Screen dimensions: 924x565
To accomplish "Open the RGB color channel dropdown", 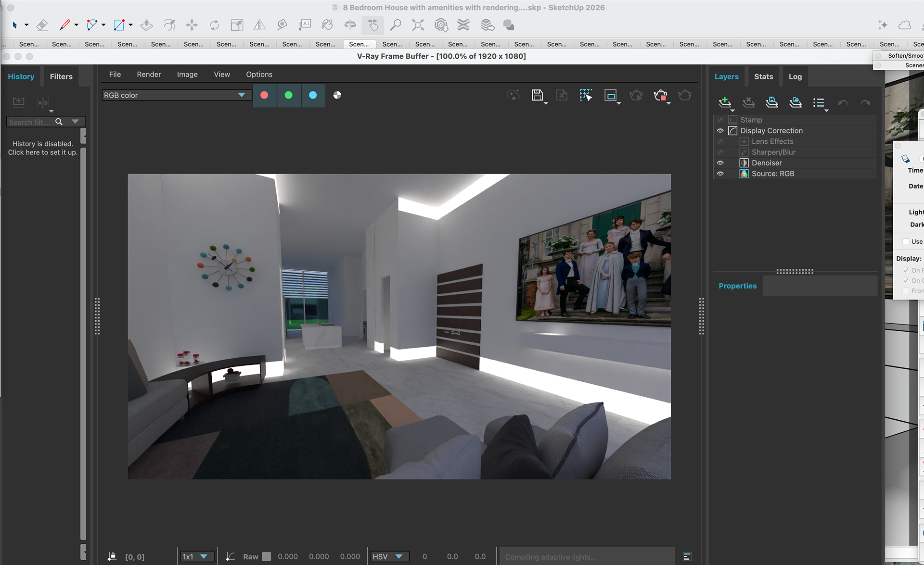I will click(x=176, y=95).
